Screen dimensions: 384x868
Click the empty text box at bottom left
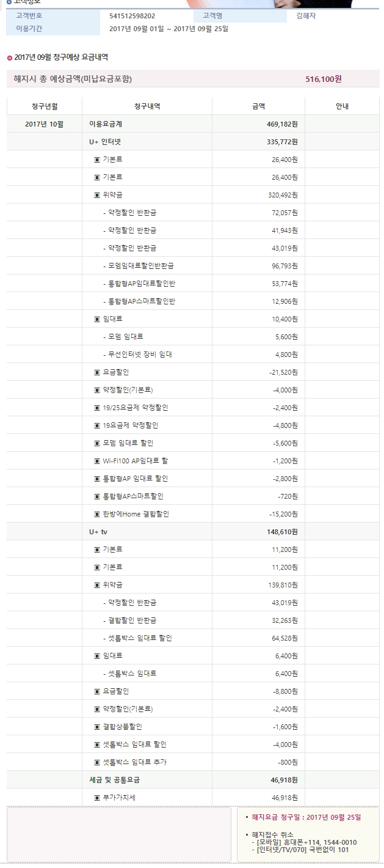pos(119,834)
